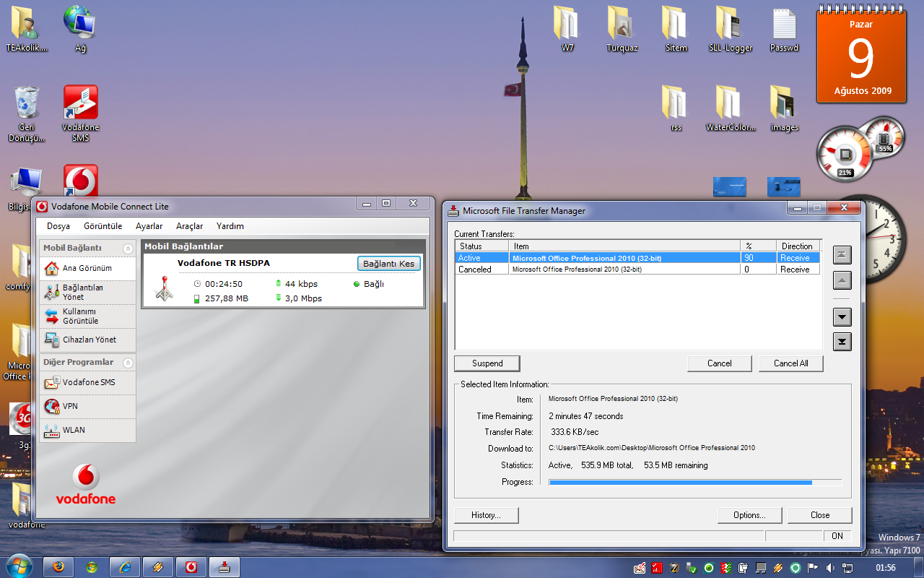
Task: Select the Active Office 2010 transfer row
Action: pyautogui.click(x=637, y=258)
